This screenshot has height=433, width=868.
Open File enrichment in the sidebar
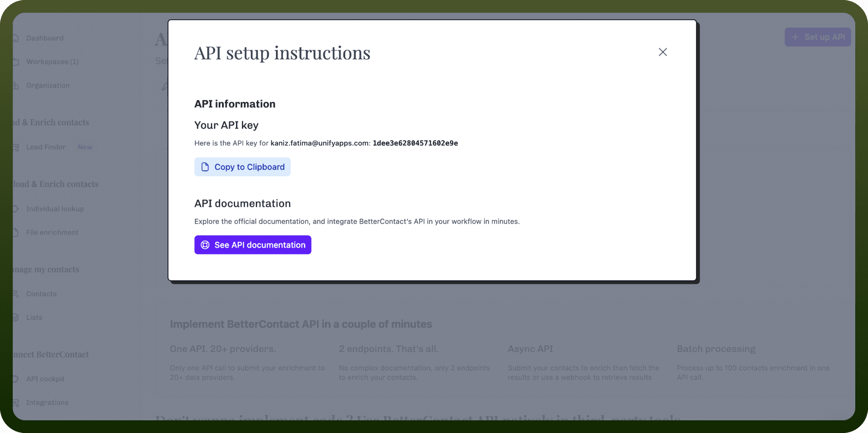click(52, 232)
